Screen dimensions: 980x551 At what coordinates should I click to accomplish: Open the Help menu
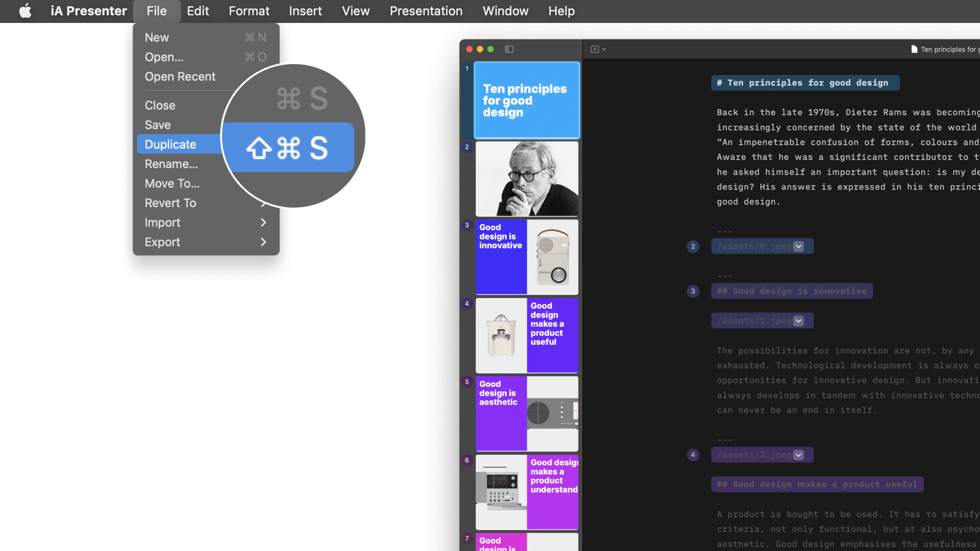pos(561,11)
